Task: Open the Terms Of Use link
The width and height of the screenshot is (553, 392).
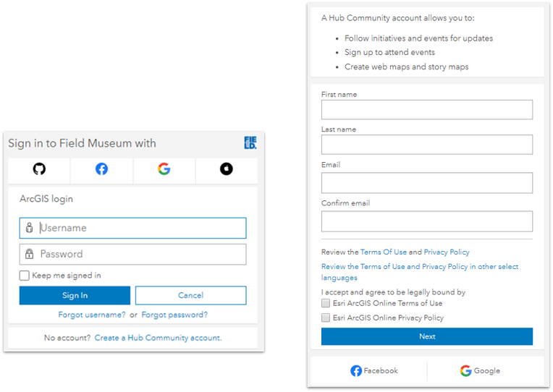Action: [384, 252]
